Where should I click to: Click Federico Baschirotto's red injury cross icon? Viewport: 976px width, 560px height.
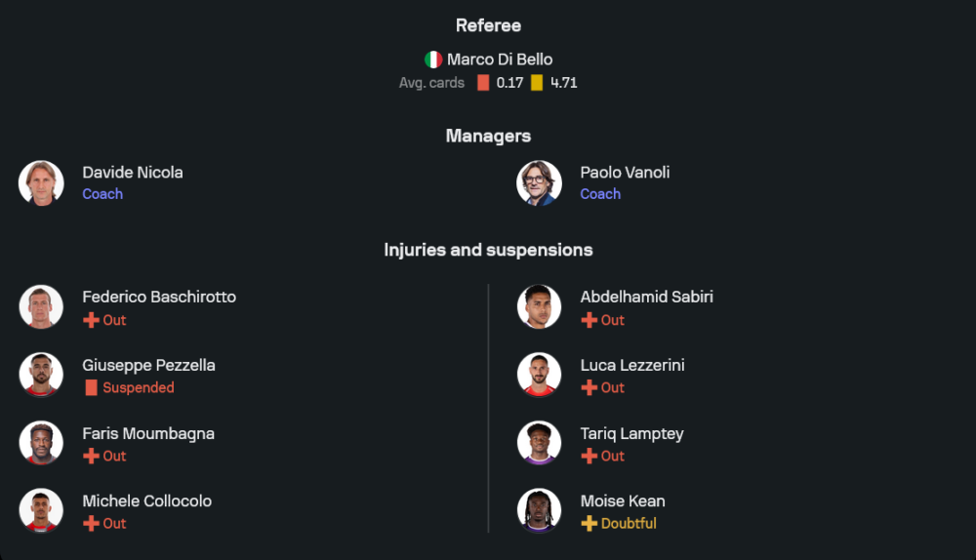pyautogui.click(x=91, y=320)
